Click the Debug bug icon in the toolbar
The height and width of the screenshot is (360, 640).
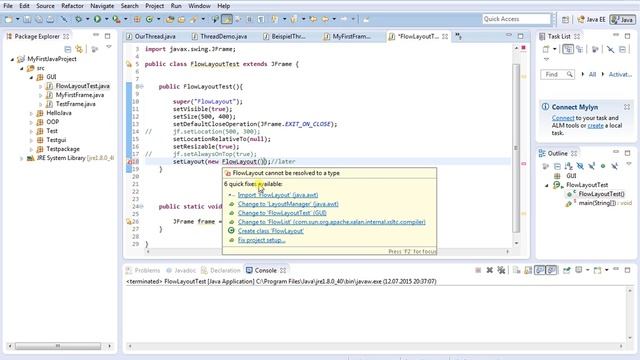point(78,19)
